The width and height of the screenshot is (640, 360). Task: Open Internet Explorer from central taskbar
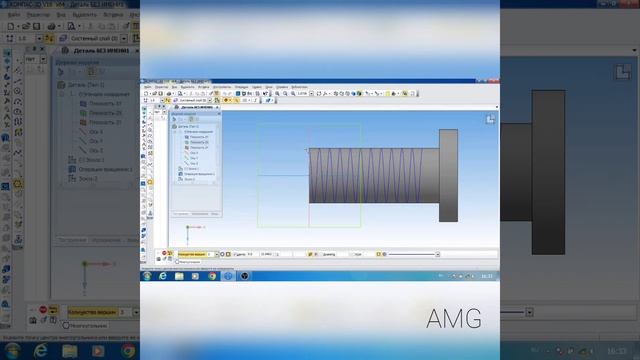point(163,276)
